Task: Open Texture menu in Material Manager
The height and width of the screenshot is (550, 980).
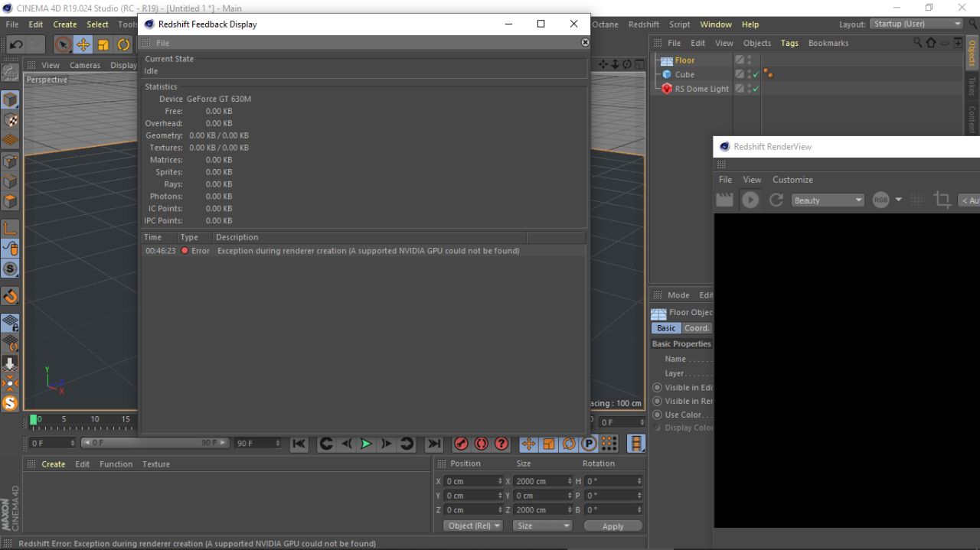Action: [x=156, y=464]
